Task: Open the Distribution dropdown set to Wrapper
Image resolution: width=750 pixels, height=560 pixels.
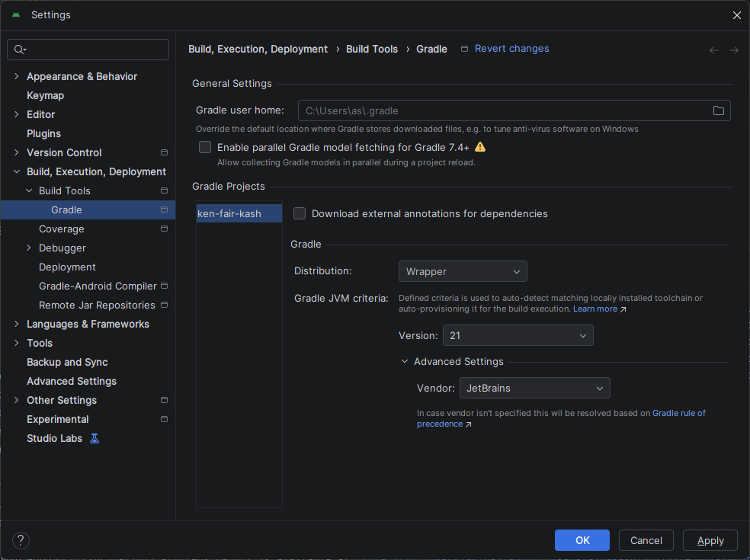Action: (x=463, y=271)
